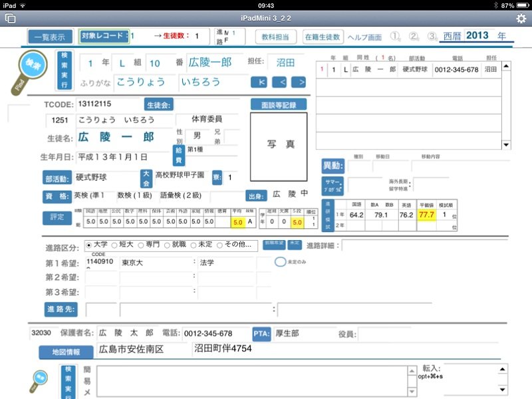Tap the birthdate field 平成13年1月1日
The width and height of the screenshot is (532, 399).
[x=122, y=157]
